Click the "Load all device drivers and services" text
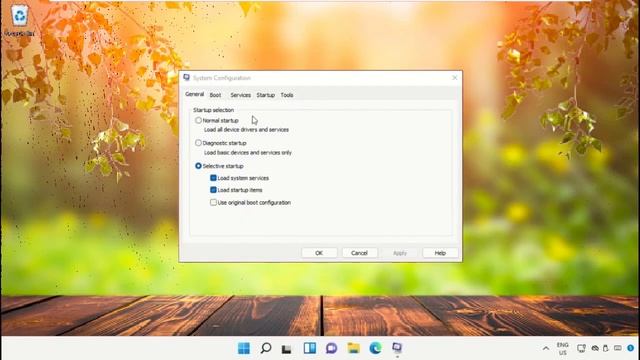 point(247,130)
